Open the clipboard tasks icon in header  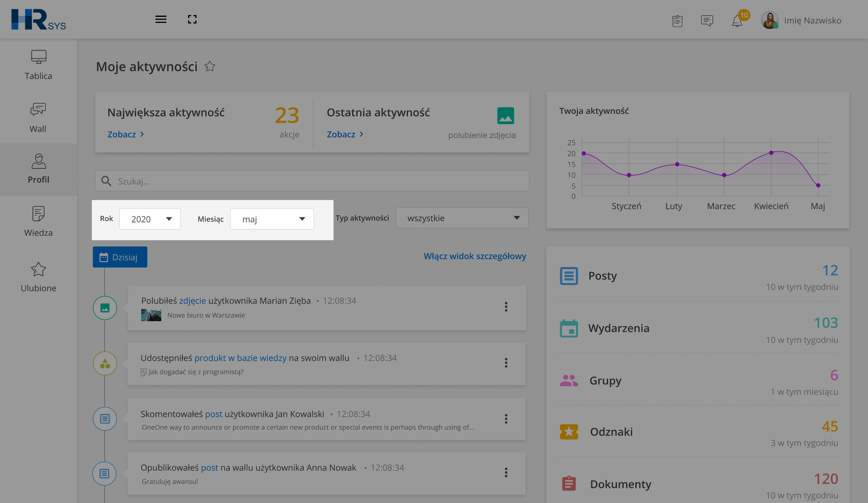(677, 21)
